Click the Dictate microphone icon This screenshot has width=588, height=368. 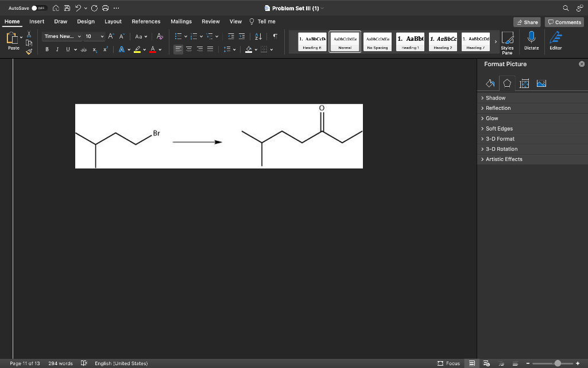pos(531,40)
